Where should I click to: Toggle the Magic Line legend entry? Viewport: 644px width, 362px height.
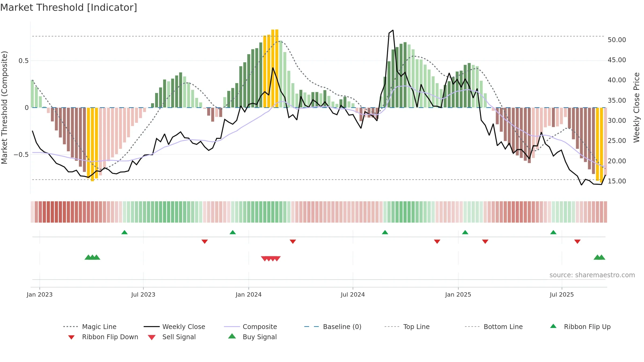[x=90, y=327]
